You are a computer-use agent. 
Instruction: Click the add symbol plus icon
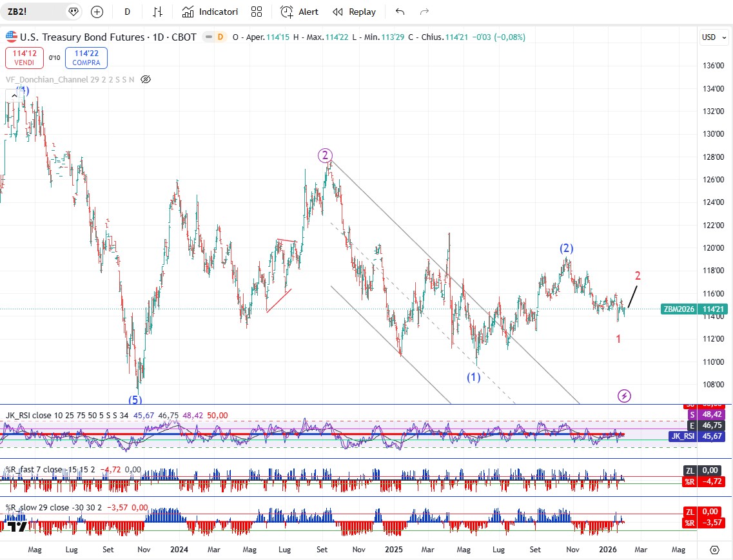coord(97,12)
